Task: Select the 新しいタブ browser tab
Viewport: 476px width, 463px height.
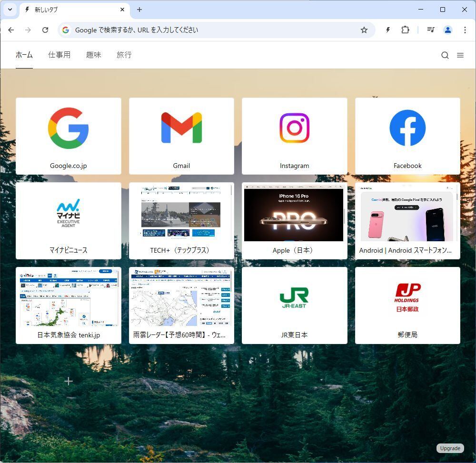Action: pyautogui.click(x=75, y=10)
